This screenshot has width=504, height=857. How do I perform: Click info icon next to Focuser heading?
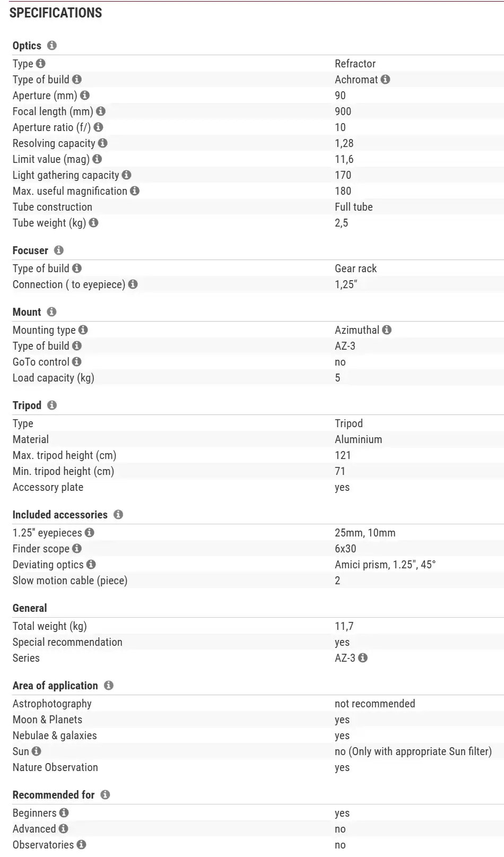click(59, 250)
